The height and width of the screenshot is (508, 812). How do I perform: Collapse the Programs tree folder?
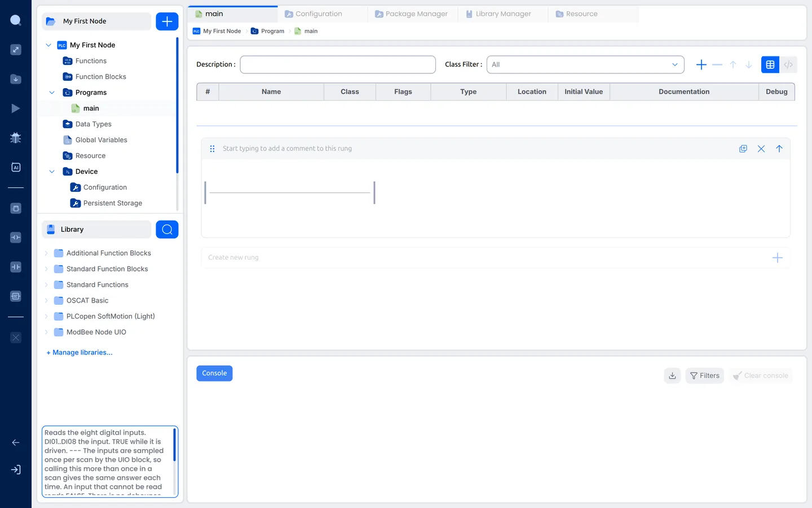pyautogui.click(x=52, y=93)
